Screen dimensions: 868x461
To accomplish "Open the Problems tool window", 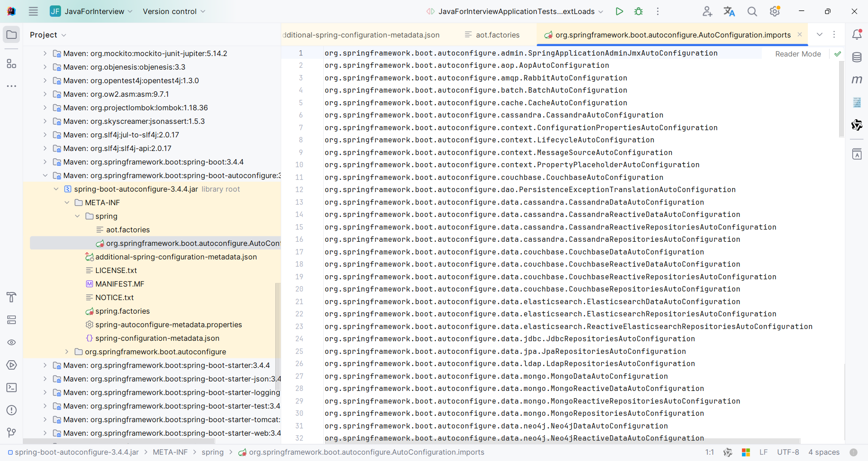I will tap(12, 410).
